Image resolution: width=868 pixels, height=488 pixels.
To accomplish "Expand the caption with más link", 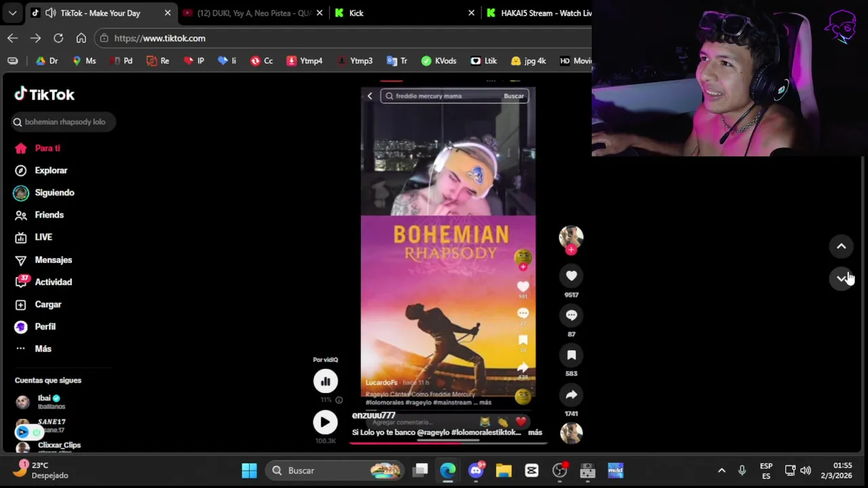I will coord(535,432).
